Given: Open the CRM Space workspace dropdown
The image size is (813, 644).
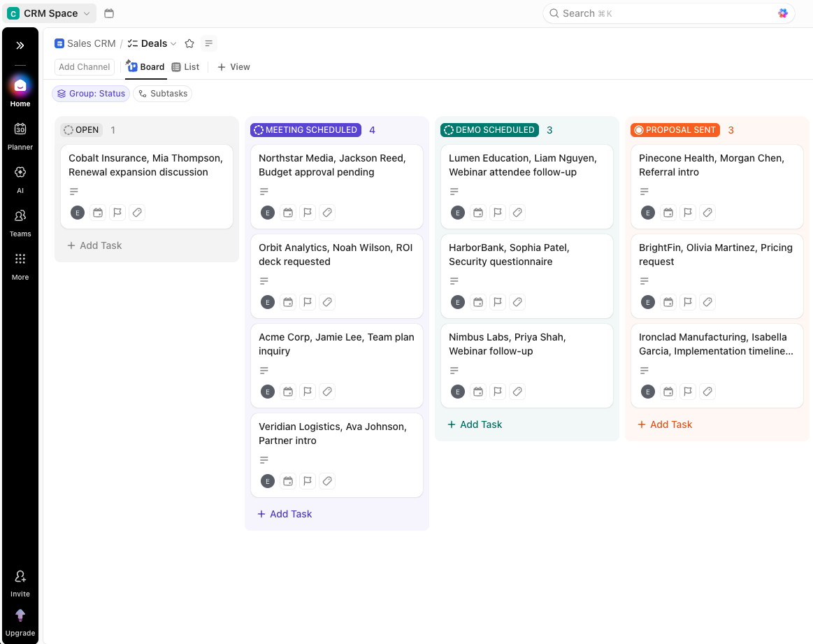Looking at the screenshot, I should (x=49, y=13).
